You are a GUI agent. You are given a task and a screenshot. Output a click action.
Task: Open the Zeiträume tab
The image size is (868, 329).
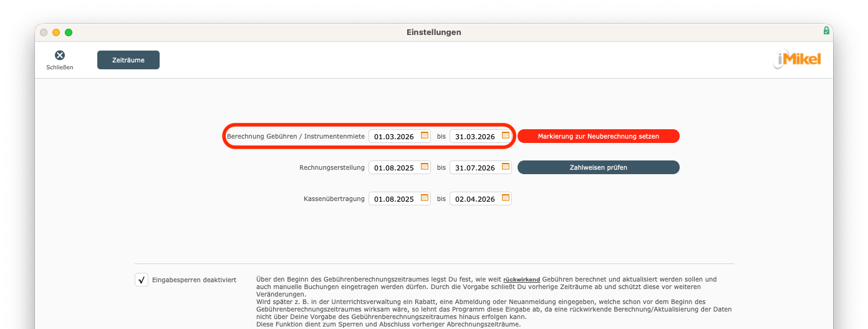(128, 60)
